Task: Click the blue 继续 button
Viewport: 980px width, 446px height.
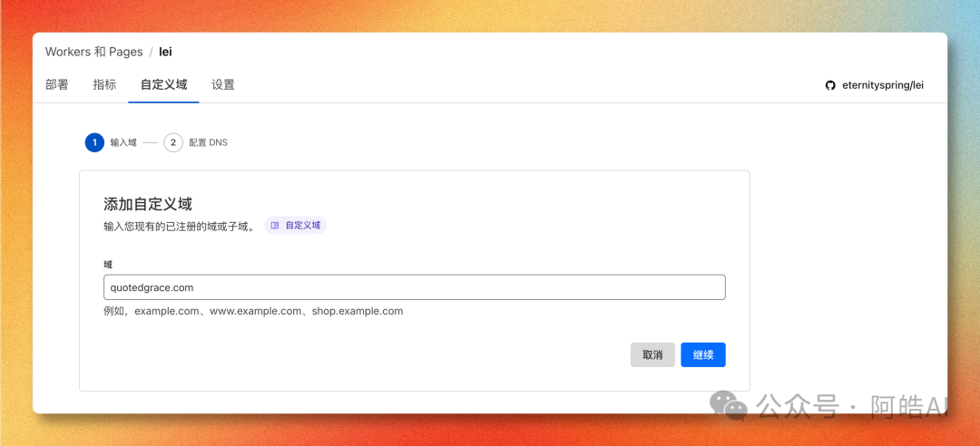Action: 703,354
